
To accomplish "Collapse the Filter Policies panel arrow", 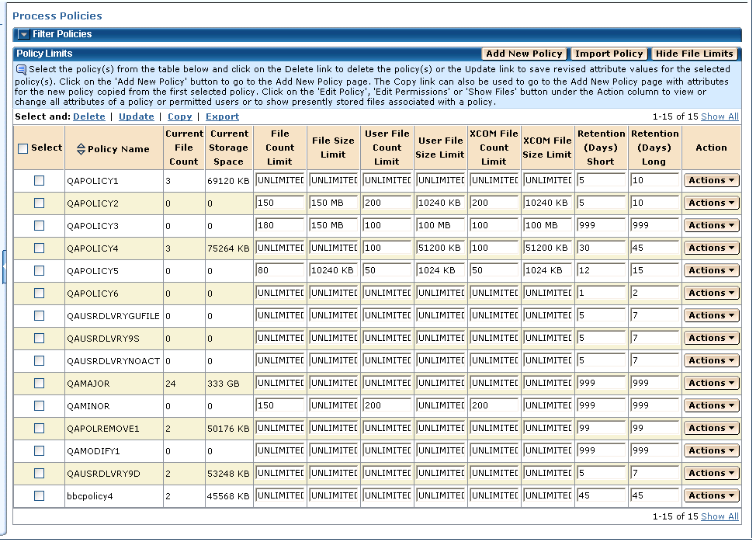I will [23, 34].
